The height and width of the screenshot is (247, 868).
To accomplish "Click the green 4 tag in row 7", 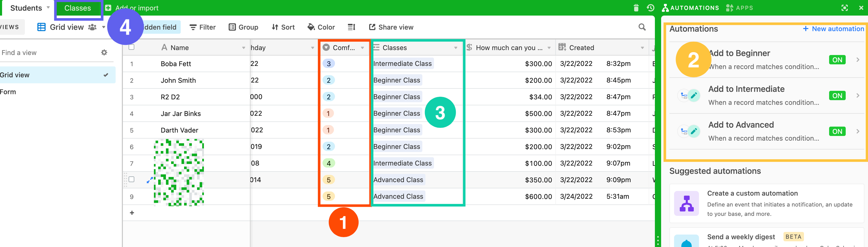I will point(328,163).
